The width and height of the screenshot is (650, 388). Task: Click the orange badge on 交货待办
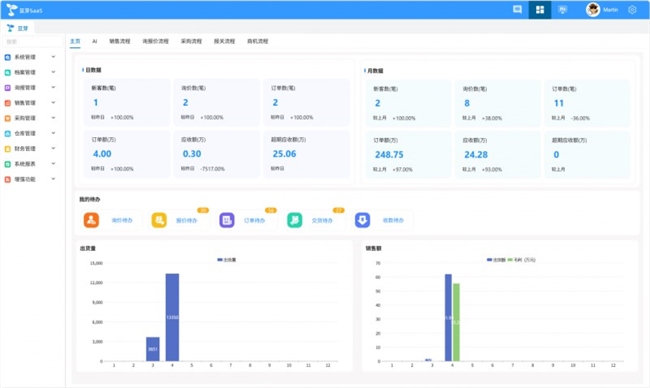[x=339, y=210]
